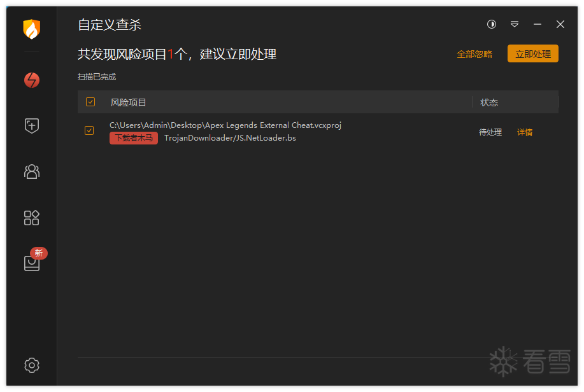
Task: Click the 状态 column header
Action: point(489,102)
